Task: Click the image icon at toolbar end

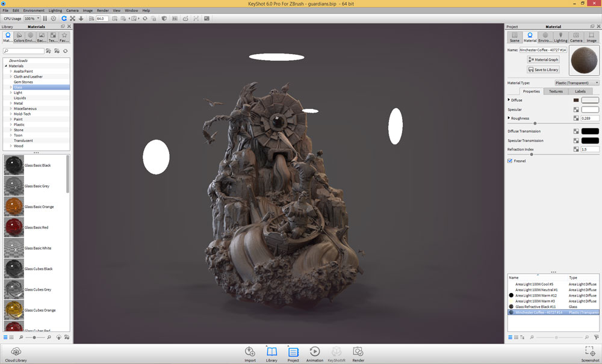Action: (206, 19)
